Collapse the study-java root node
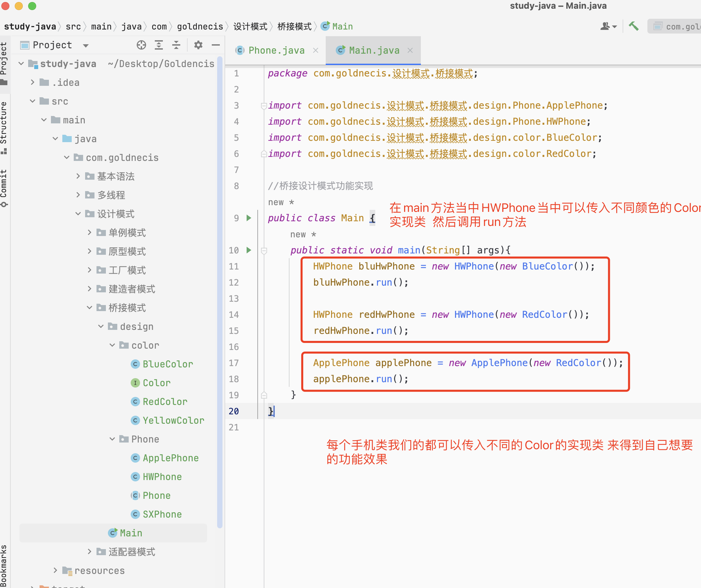Screen dimensions: 701x588 pyautogui.click(x=21, y=63)
